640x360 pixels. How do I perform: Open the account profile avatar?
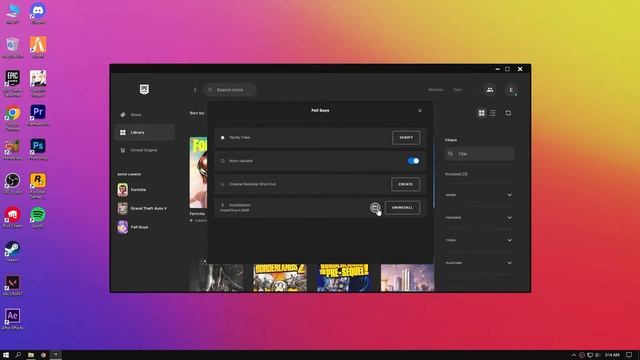511,90
